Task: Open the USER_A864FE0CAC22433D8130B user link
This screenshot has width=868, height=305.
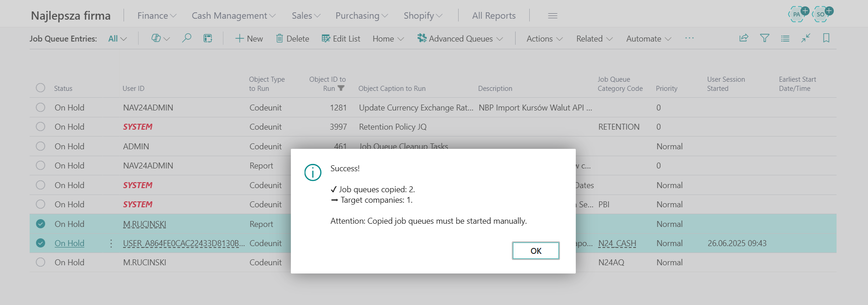Action: pos(184,243)
